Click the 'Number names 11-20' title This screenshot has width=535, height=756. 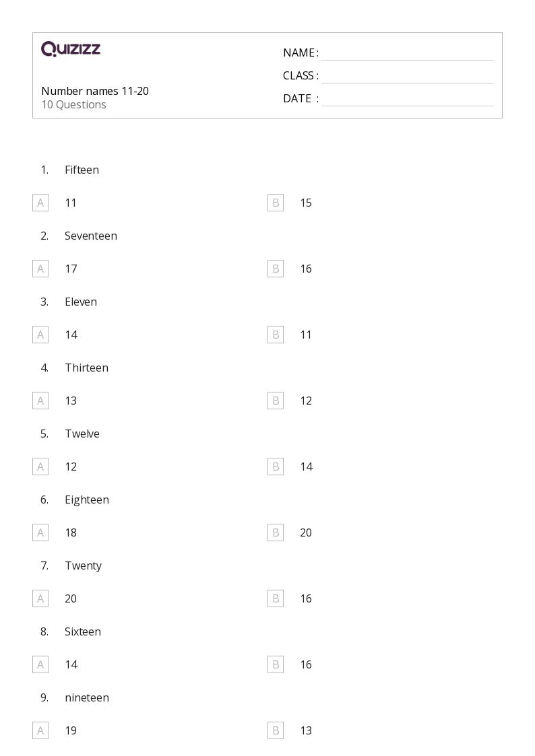point(95,91)
